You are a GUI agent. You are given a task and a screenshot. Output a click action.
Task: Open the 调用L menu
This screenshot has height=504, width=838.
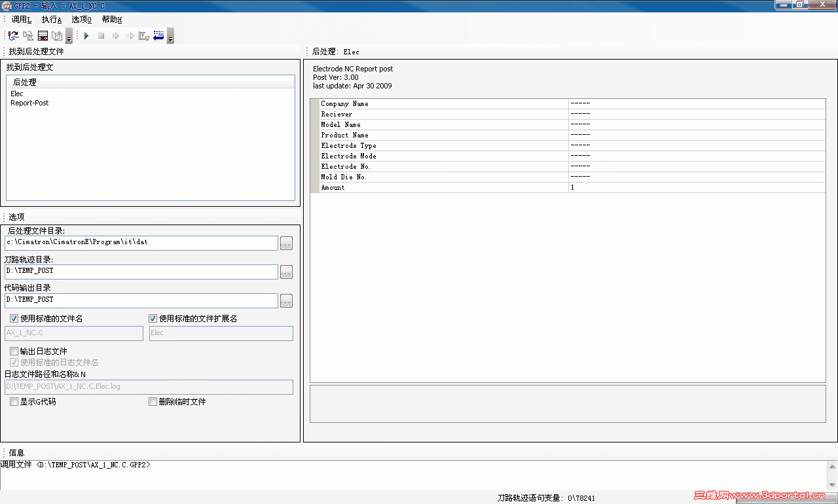[22, 20]
